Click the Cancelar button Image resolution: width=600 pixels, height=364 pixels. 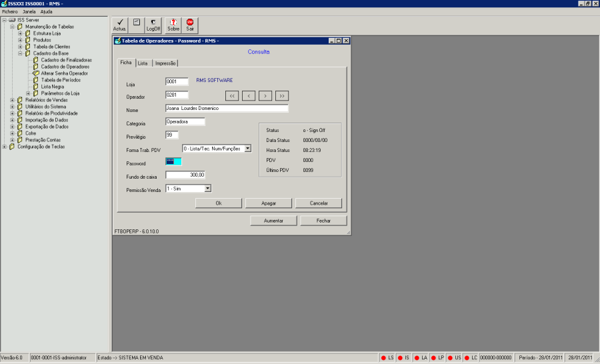[319, 203]
